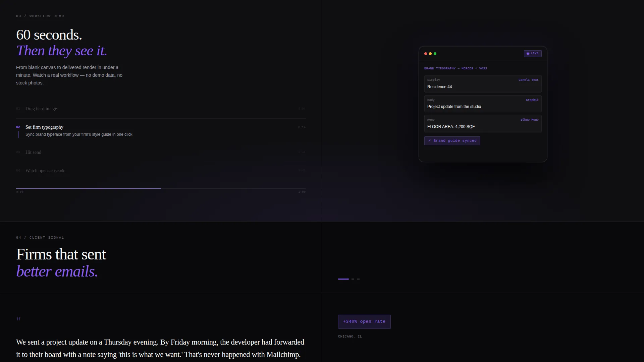Click the opening quotation mark icon
This screenshot has height=362, width=644.
[x=18, y=319]
